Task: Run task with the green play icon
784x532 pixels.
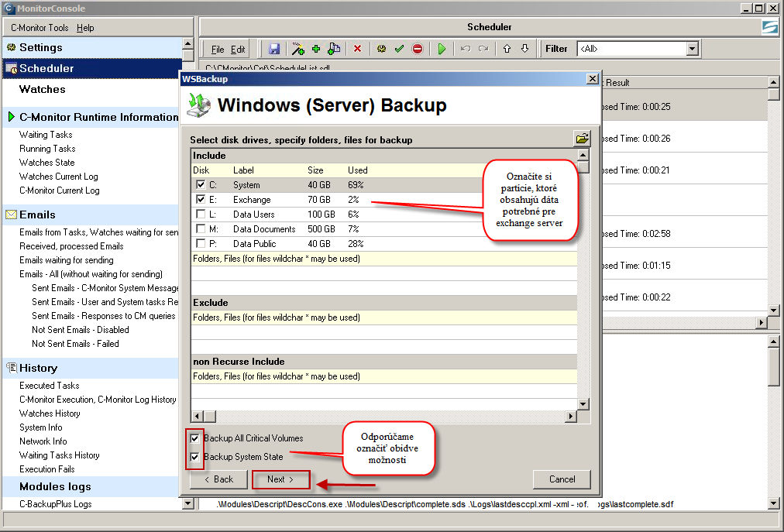Action: (442, 49)
